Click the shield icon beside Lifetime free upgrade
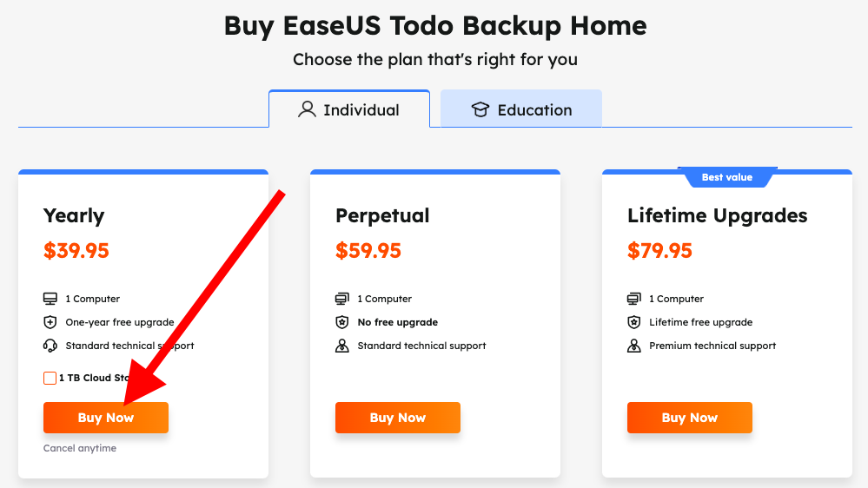This screenshot has height=488, width=868. coord(634,322)
